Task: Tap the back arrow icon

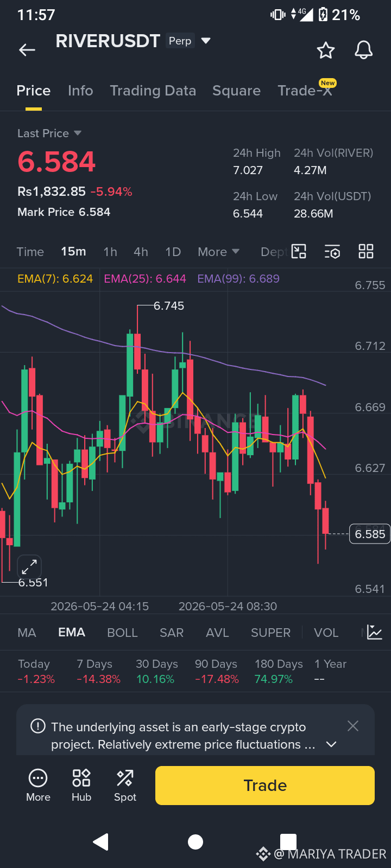Action: (x=27, y=50)
